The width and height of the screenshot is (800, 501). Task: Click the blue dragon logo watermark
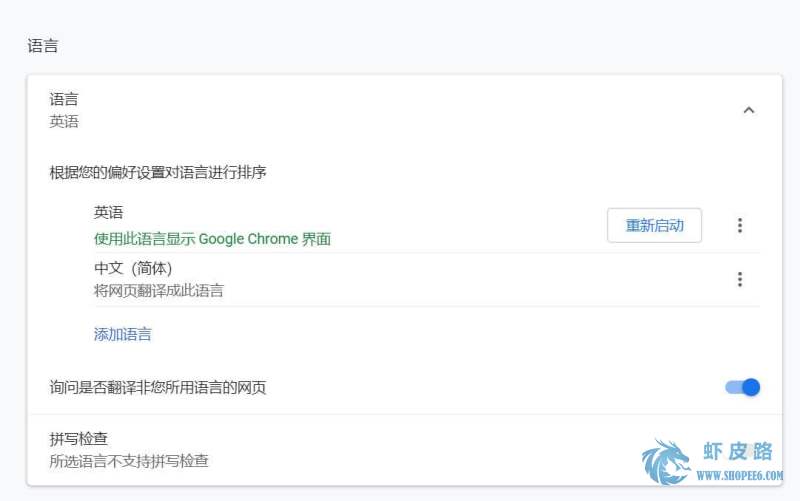[666, 462]
